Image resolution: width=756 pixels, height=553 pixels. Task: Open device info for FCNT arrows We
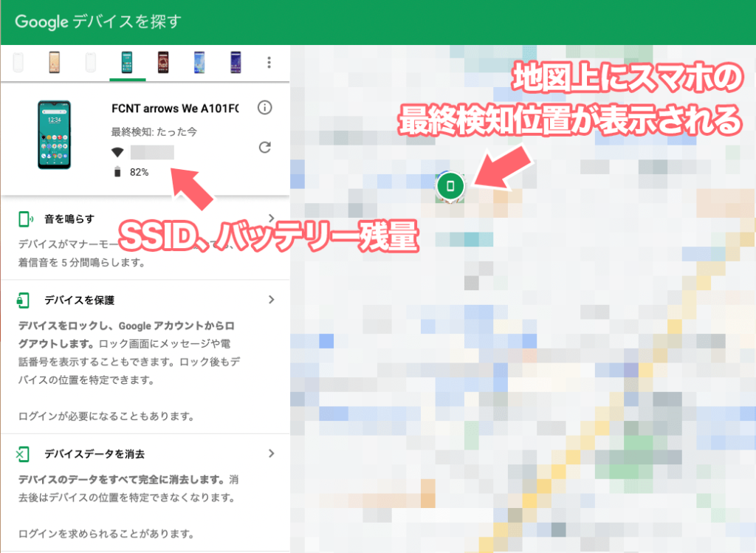click(265, 108)
